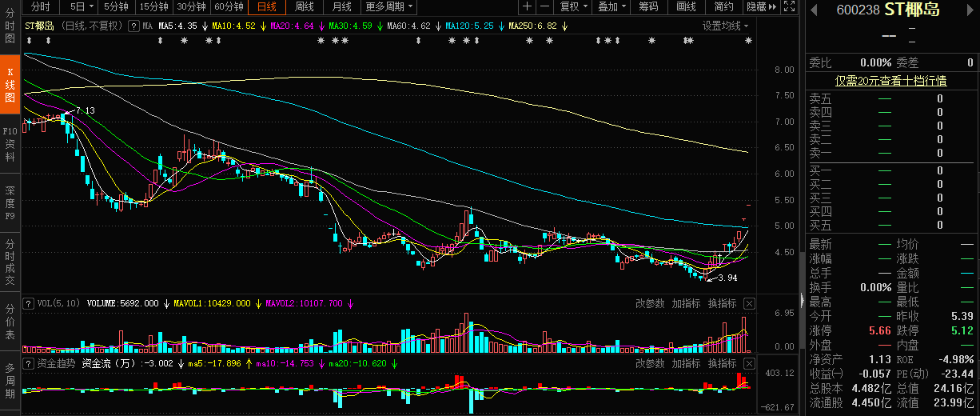Click the MA60:4.62 indicator label
Image resolution: width=980 pixels, height=416 pixels.
408,26
